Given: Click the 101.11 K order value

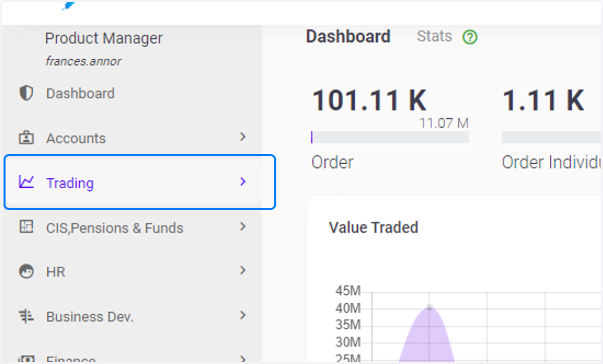Looking at the screenshot, I should (369, 100).
